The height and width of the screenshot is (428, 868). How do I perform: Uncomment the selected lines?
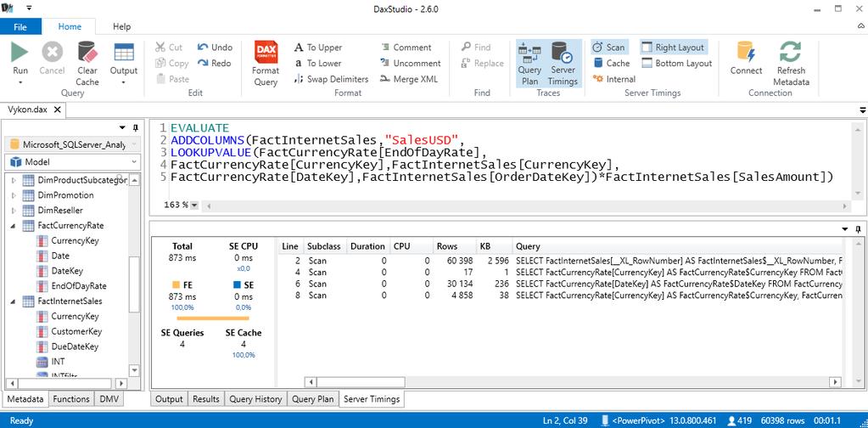pyautogui.click(x=411, y=63)
